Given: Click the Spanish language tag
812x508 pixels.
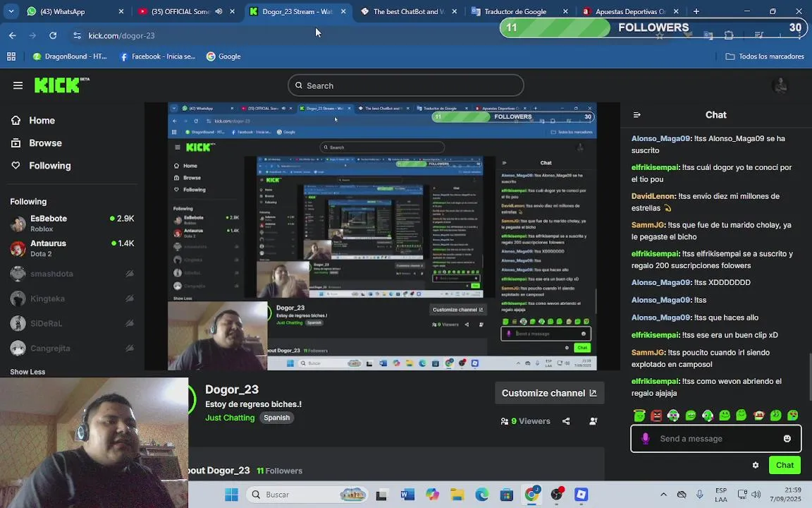Looking at the screenshot, I should (276, 418).
